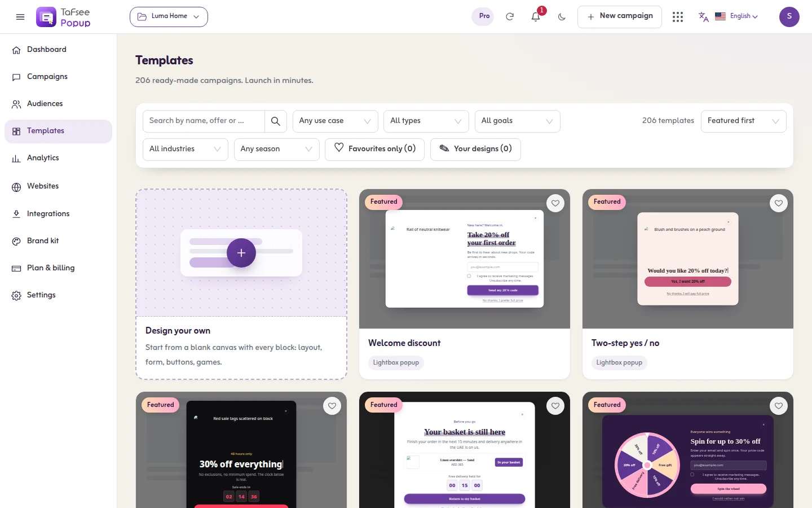Viewport: 812px width, 508px height.
Task: Open the English language selector
Action: point(737,16)
